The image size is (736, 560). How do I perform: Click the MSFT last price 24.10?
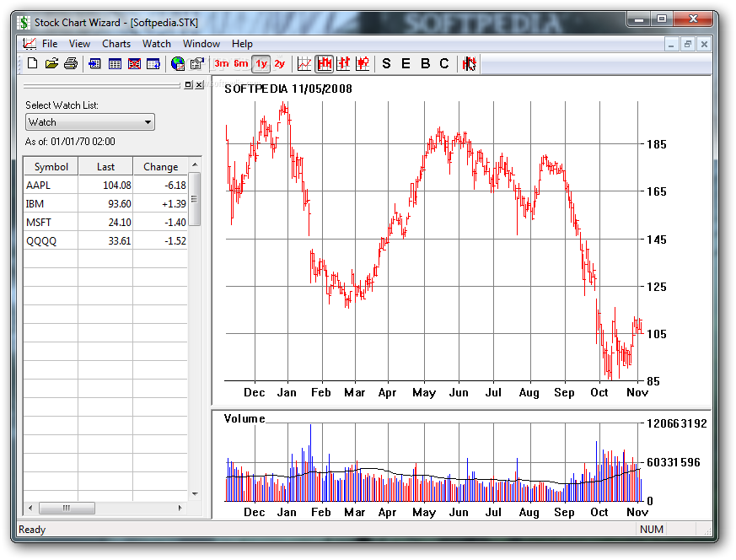tap(120, 223)
